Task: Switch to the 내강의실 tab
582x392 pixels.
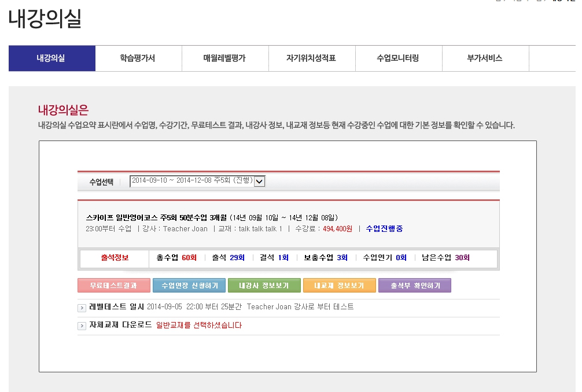Action: (x=51, y=58)
